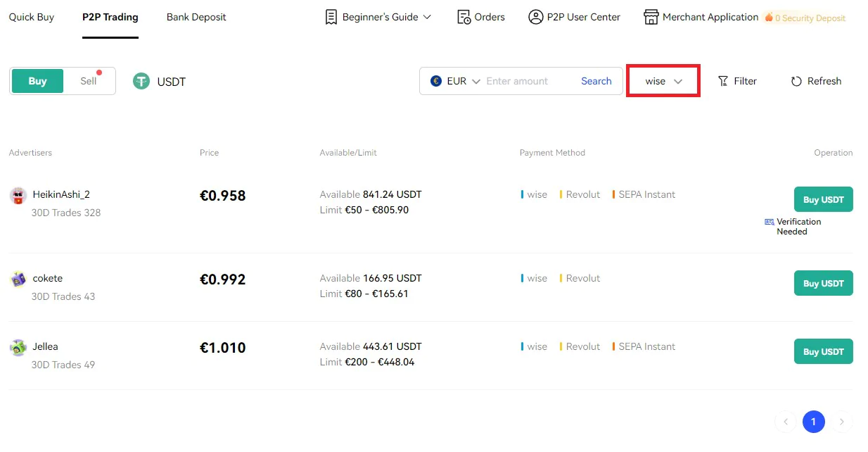868x452 pixels.
Task: Click cokete's avatar
Action: [x=18, y=279]
